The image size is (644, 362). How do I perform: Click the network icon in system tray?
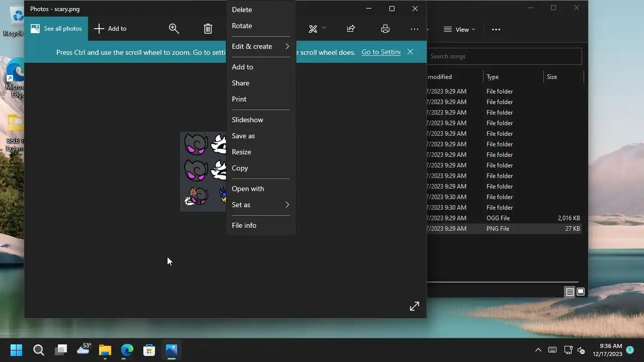point(568,350)
